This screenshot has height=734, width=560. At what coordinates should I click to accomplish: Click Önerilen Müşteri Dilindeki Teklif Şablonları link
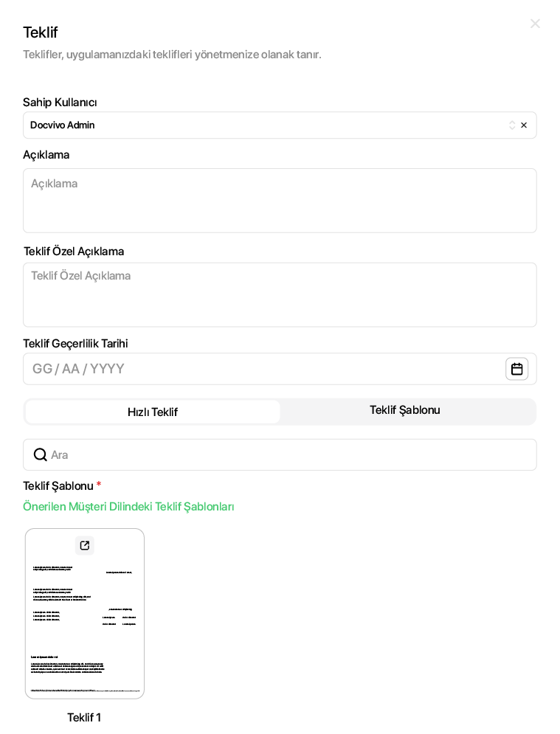(x=128, y=507)
